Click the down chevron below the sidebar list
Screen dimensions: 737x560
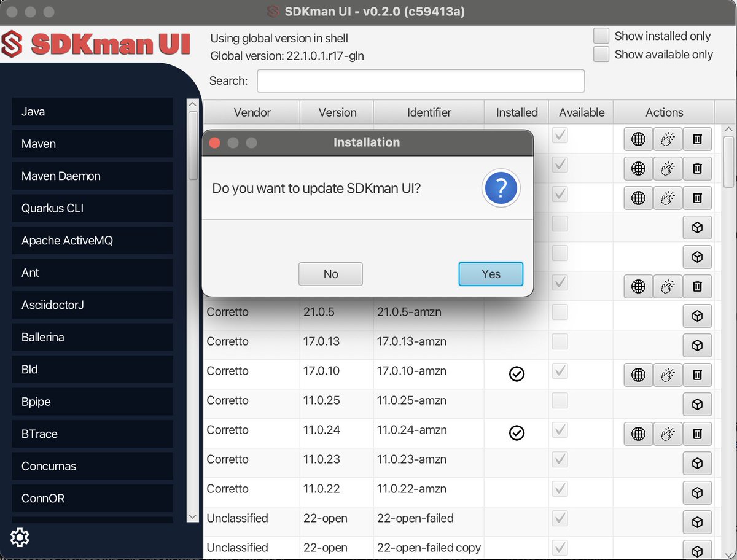pyautogui.click(x=192, y=516)
